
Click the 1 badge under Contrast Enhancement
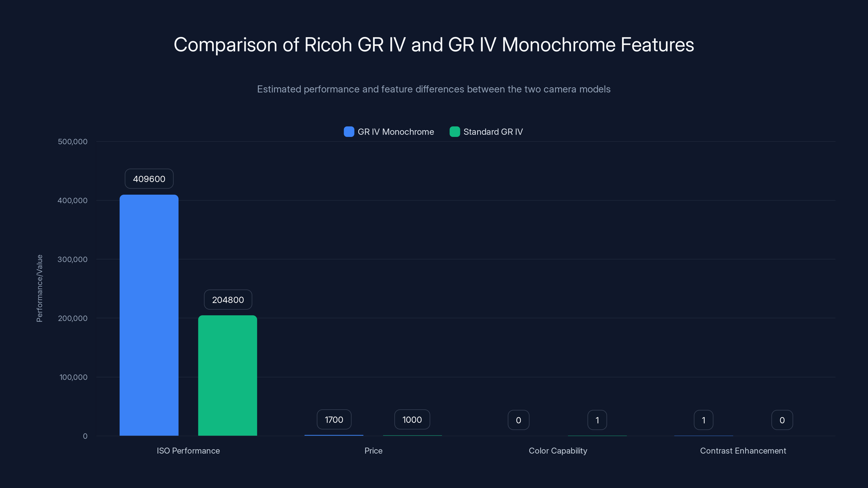[703, 420]
